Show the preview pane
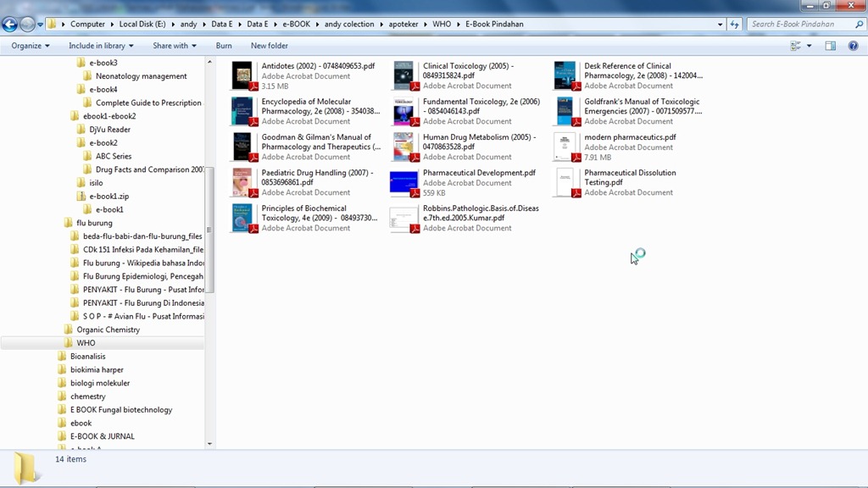The image size is (868, 488). click(831, 46)
